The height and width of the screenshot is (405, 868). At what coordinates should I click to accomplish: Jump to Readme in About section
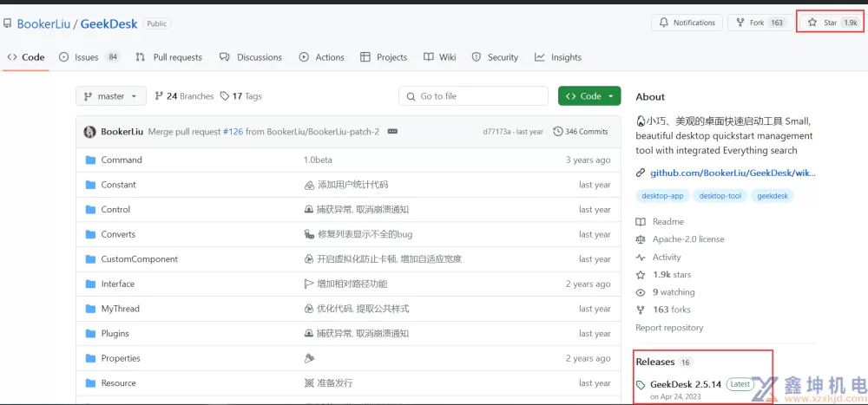point(660,221)
